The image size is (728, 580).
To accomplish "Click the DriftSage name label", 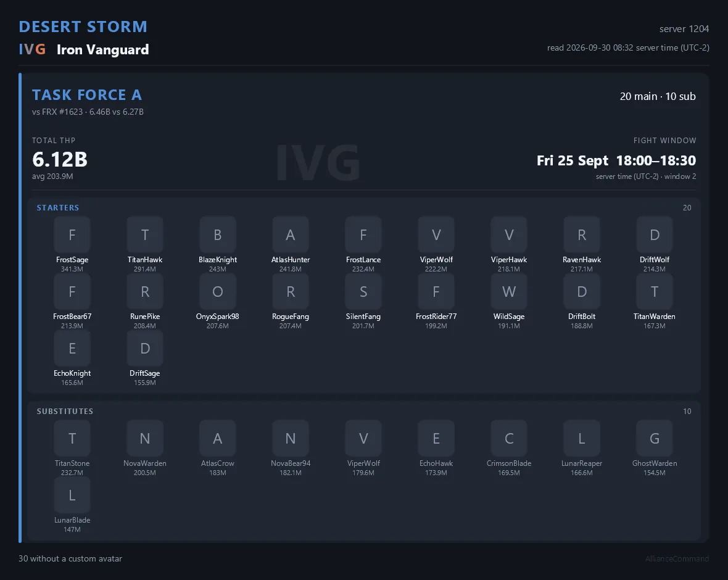I will 145,373.
